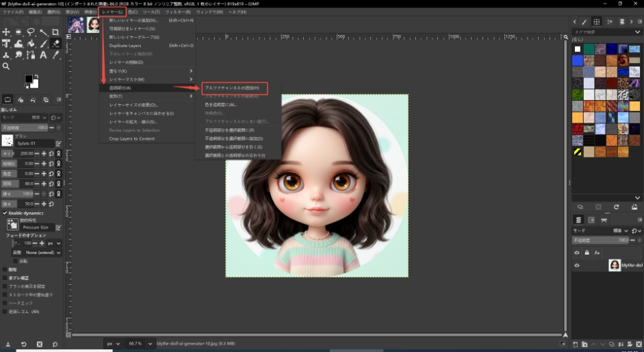644x352 pixels.
Task: Select the Free Select lasso tool
Action: (x=31, y=32)
